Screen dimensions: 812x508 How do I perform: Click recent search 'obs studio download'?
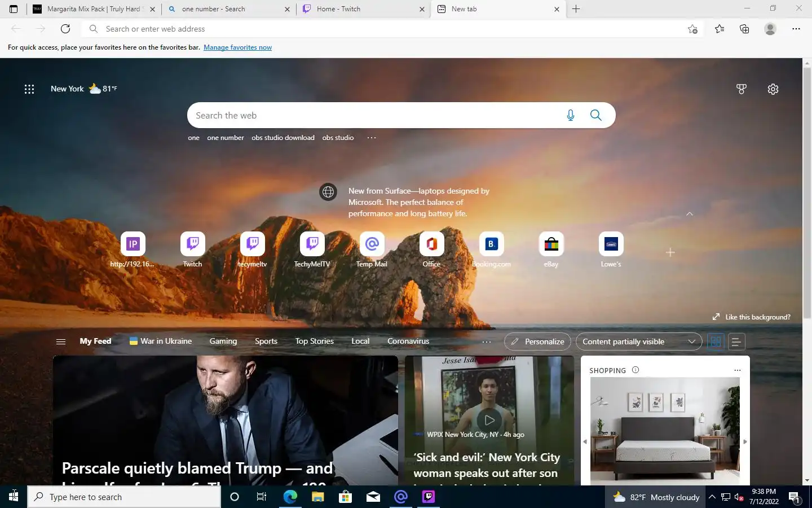(283, 138)
